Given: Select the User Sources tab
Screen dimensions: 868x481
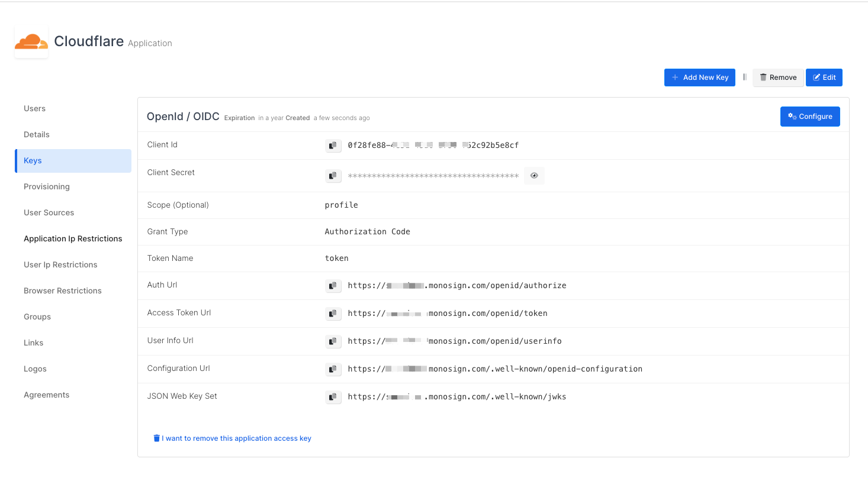Looking at the screenshot, I should point(49,213).
